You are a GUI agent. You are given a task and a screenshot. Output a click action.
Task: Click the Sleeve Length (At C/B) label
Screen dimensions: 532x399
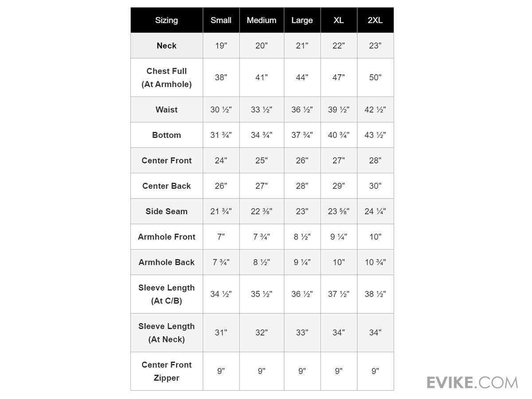click(x=167, y=294)
